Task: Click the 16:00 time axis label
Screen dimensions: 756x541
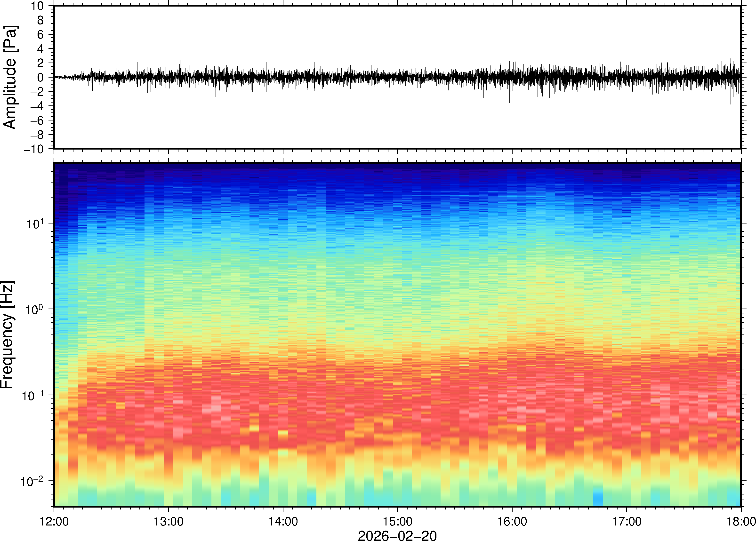Action: [512, 521]
